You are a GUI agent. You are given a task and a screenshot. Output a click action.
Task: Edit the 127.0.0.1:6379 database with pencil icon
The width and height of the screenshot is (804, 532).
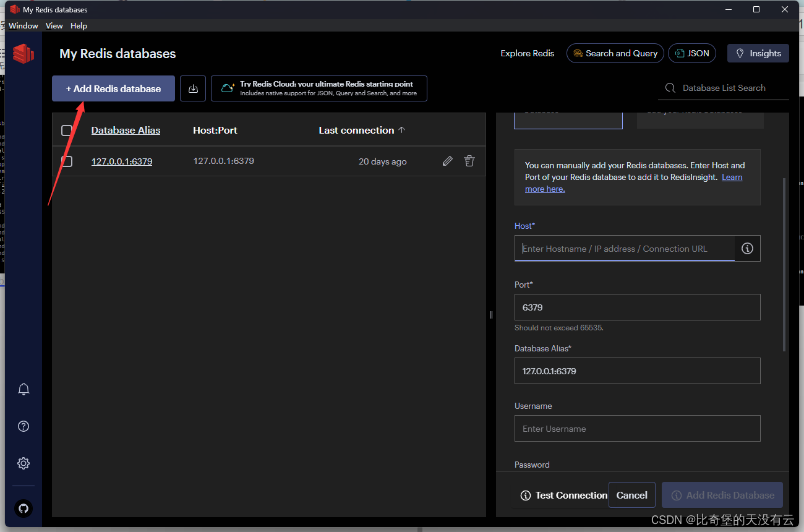click(448, 161)
